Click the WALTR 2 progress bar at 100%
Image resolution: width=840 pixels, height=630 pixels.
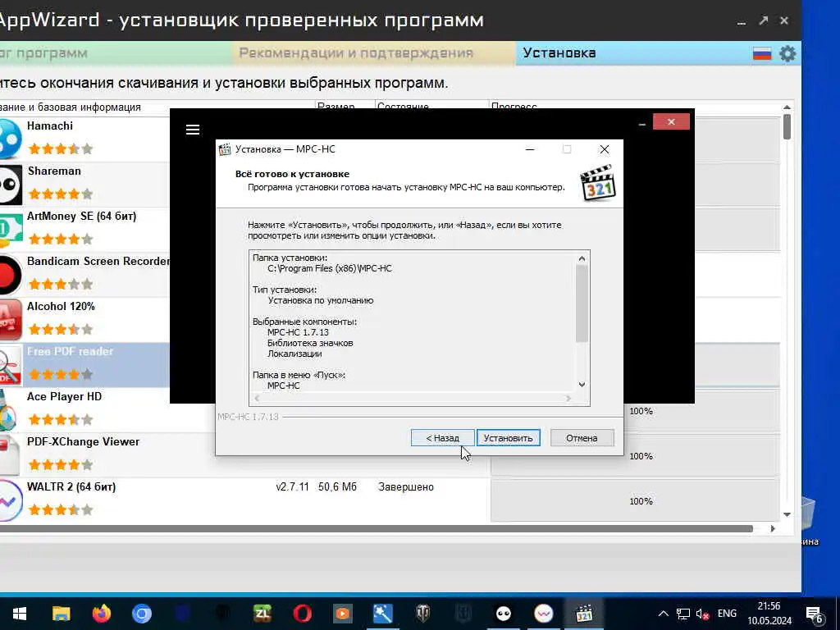point(636,501)
